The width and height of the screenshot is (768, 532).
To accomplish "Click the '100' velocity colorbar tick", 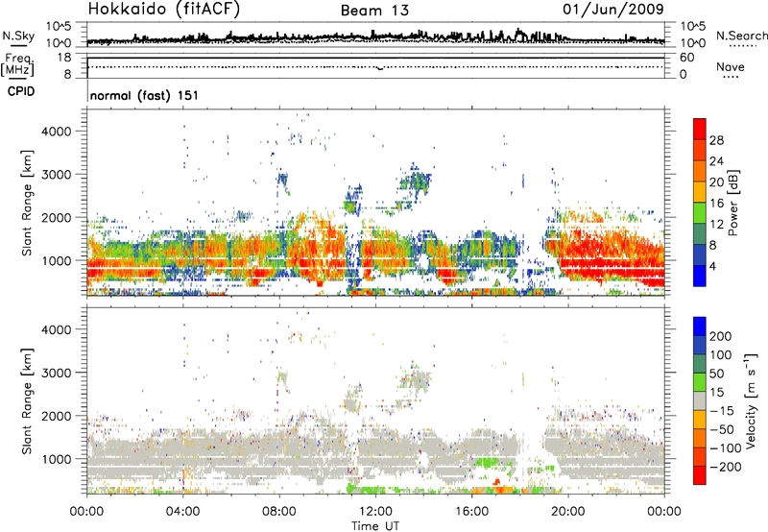I will pos(721,355).
